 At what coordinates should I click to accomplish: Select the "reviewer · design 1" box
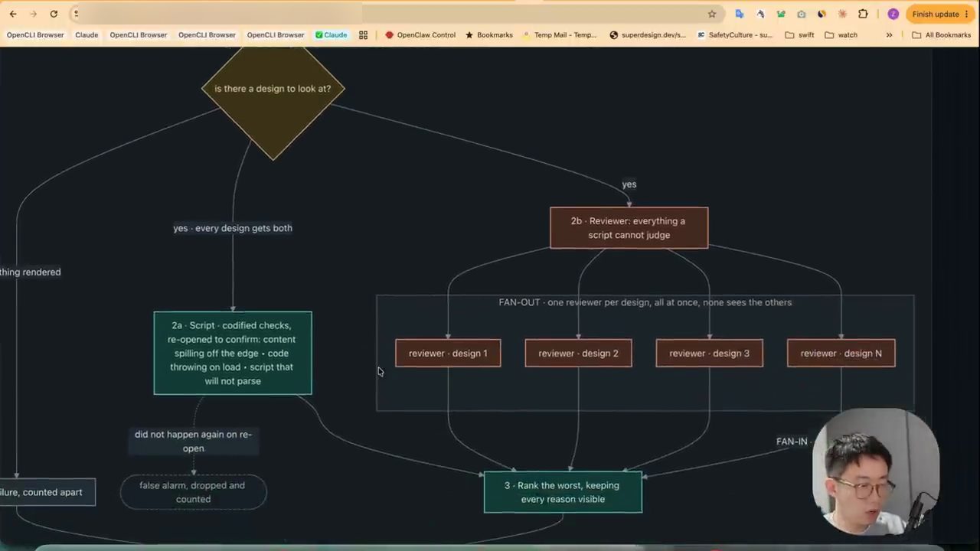(448, 353)
